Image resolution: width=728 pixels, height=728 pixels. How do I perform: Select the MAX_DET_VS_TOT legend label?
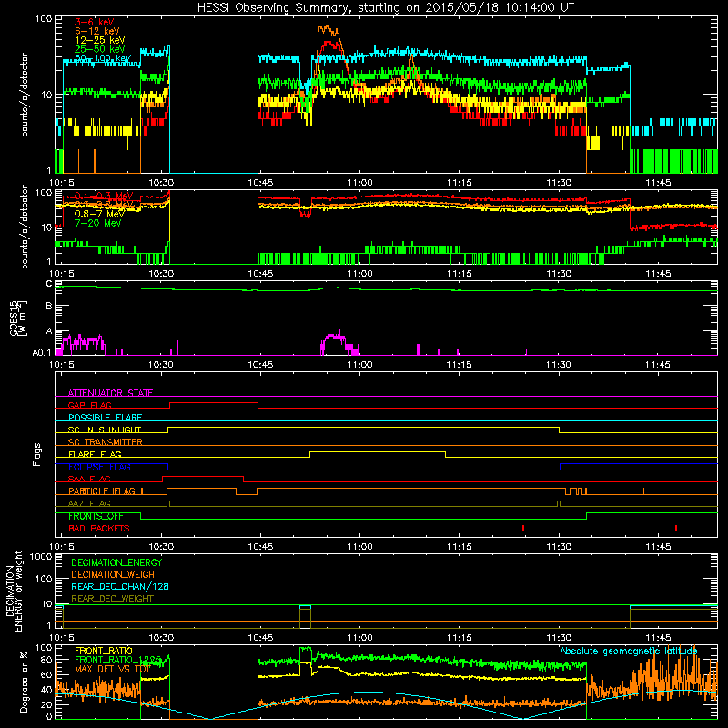coord(113,669)
